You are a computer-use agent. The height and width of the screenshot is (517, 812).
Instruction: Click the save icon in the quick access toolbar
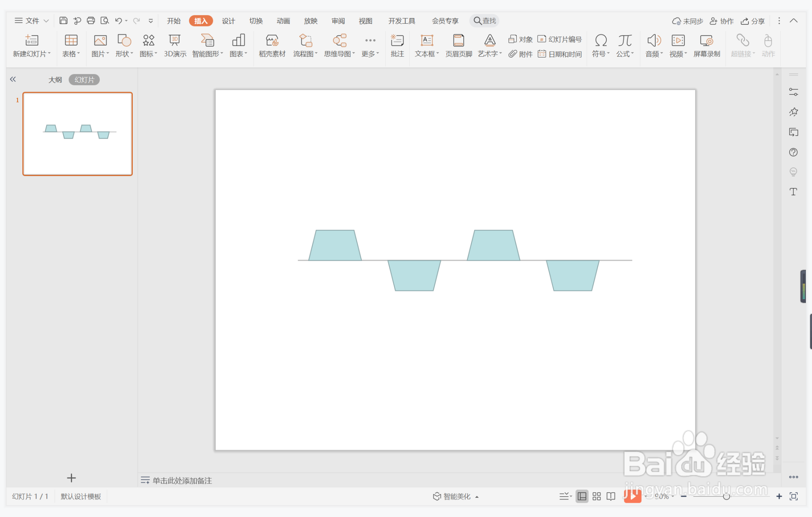pyautogui.click(x=63, y=21)
